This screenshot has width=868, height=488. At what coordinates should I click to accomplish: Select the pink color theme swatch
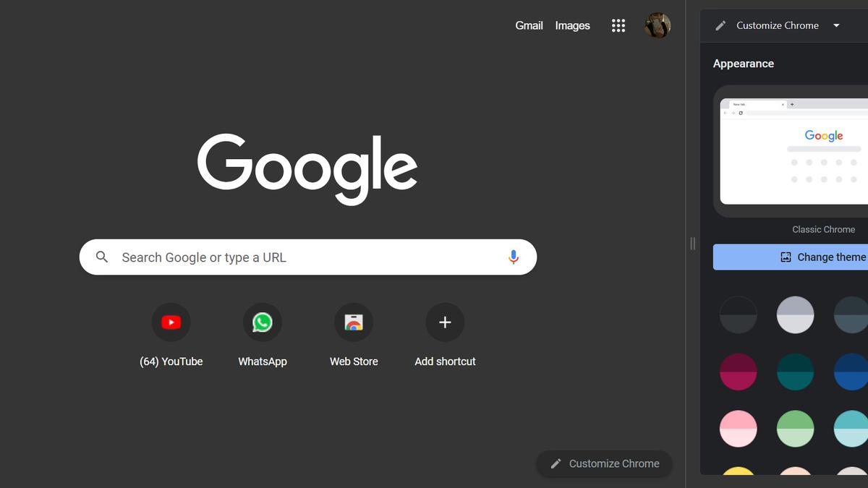point(738,429)
